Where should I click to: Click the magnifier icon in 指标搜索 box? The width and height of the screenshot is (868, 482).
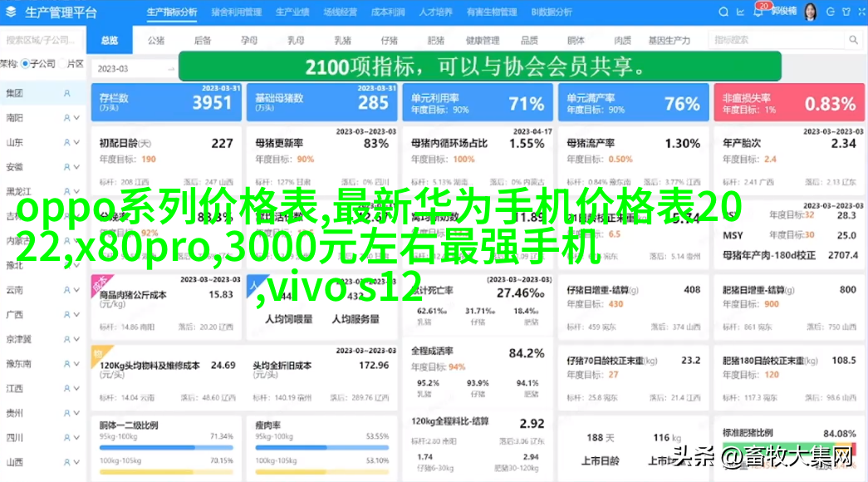click(x=852, y=40)
